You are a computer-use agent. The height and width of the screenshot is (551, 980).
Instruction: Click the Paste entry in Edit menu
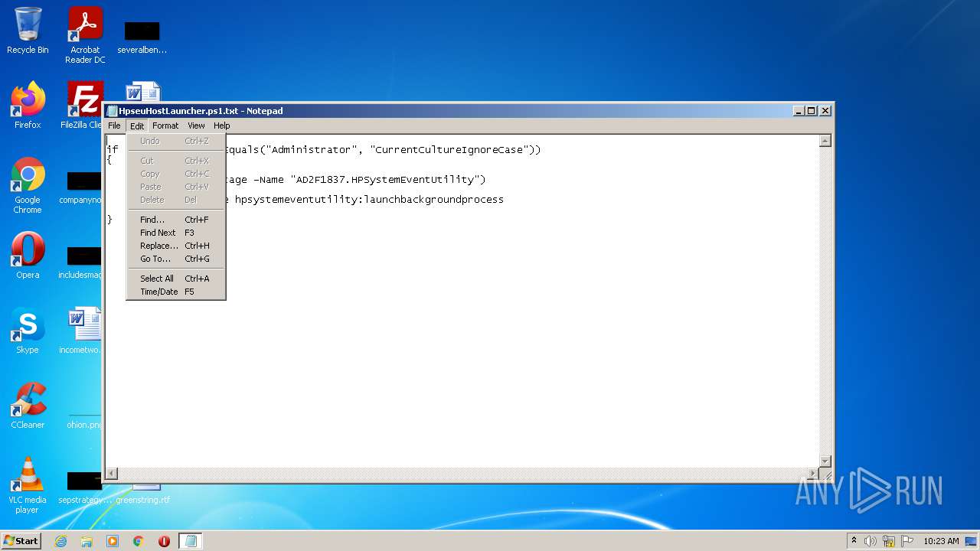175,187
